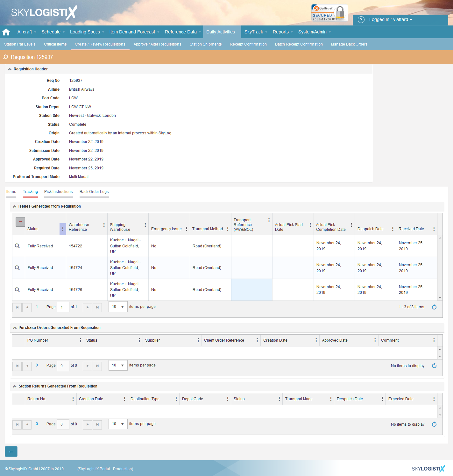
Task: Open items per page dropdown in Purchase Orders
Action: pyautogui.click(x=118, y=365)
